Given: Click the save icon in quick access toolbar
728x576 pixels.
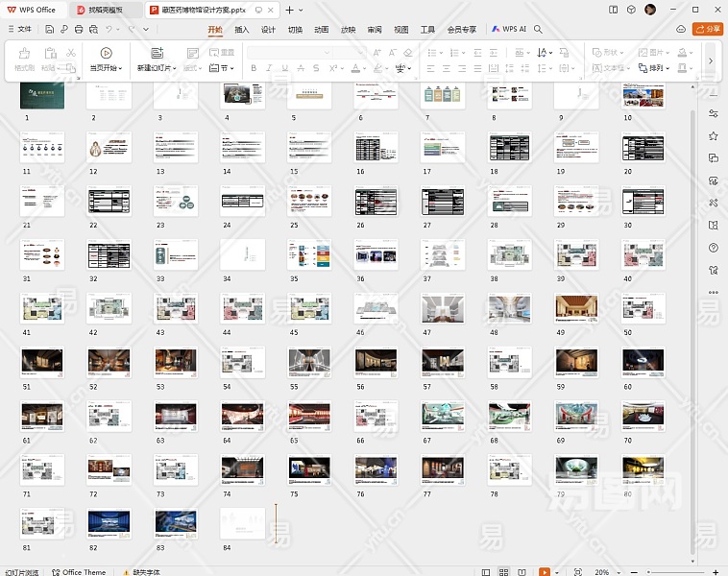Looking at the screenshot, I should click(x=50, y=29).
